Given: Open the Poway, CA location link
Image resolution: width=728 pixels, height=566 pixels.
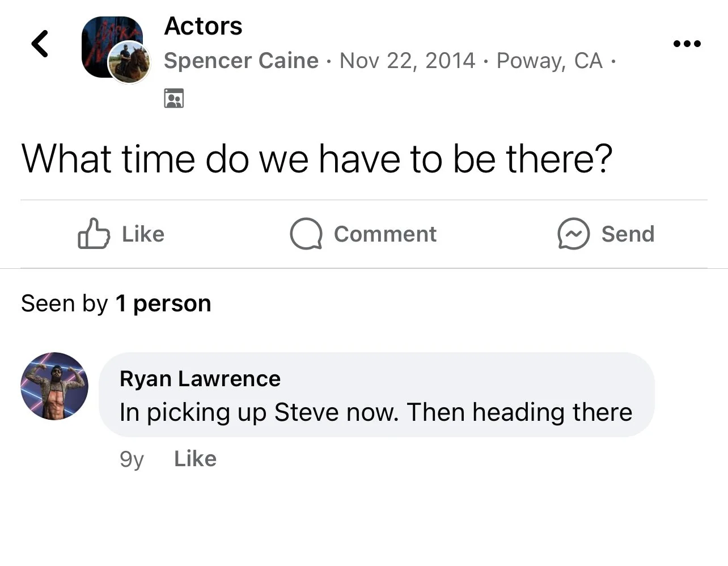Looking at the screenshot, I should (x=549, y=61).
